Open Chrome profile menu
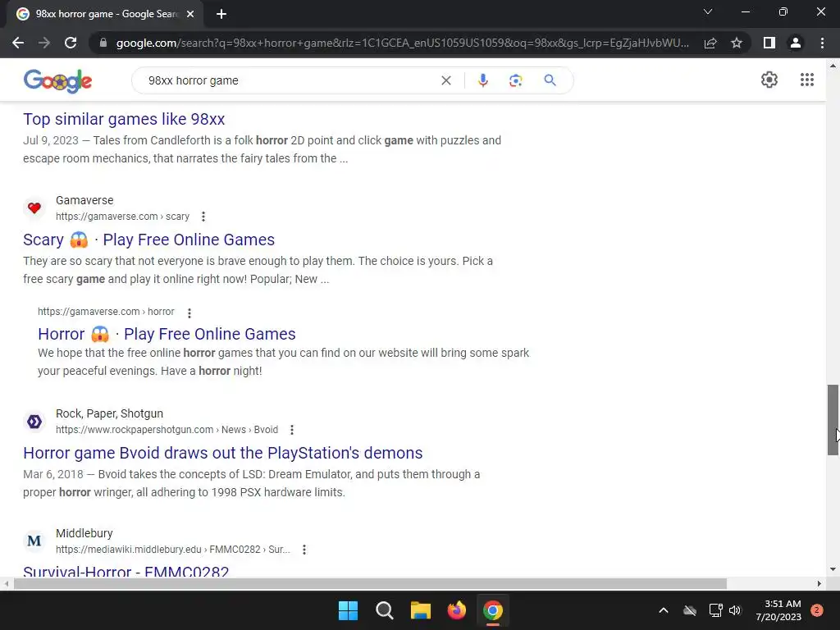This screenshot has width=840, height=630. (796, 43)
